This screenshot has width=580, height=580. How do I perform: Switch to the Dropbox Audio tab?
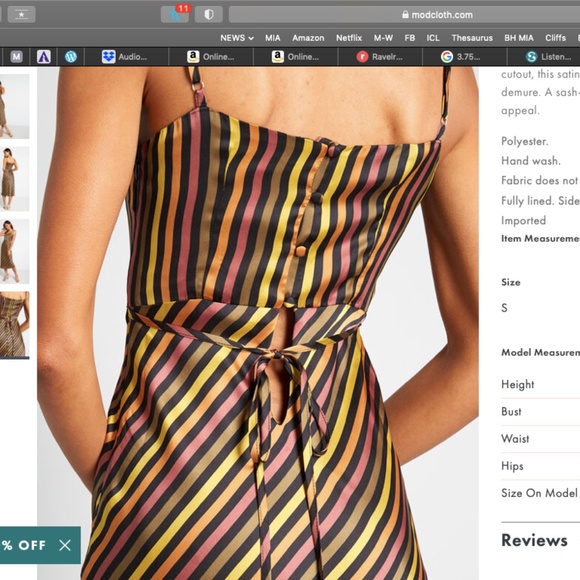[x=127, y=57]
